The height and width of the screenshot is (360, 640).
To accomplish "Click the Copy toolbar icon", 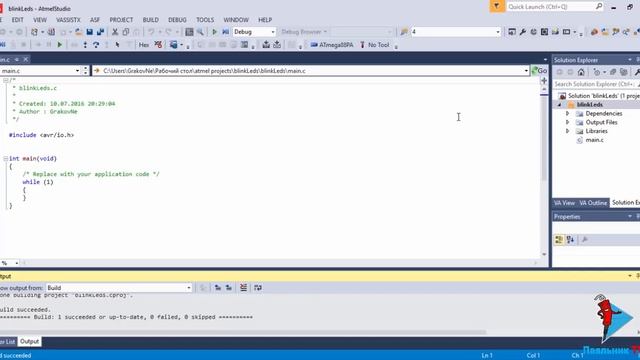I will (x=126, y=32).
